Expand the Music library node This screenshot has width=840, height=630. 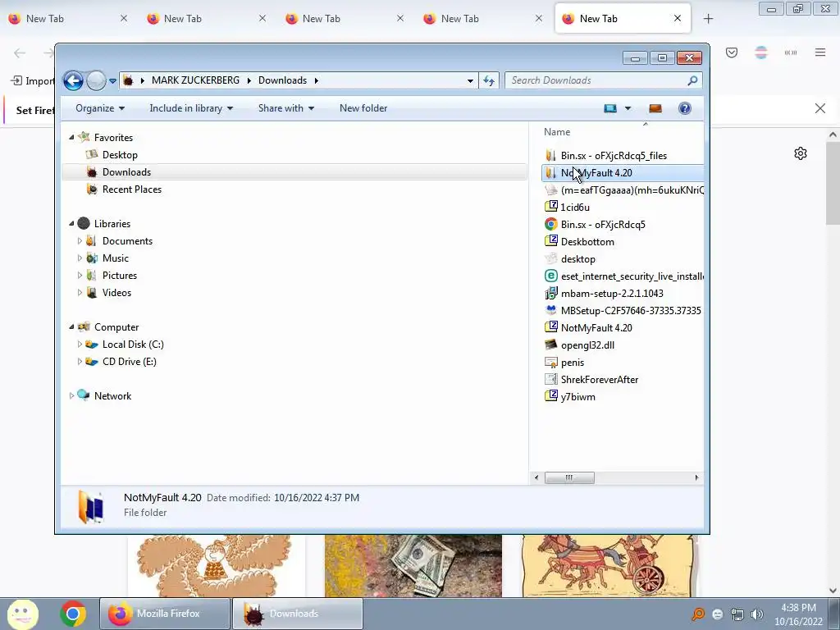(x=80, y=258)
